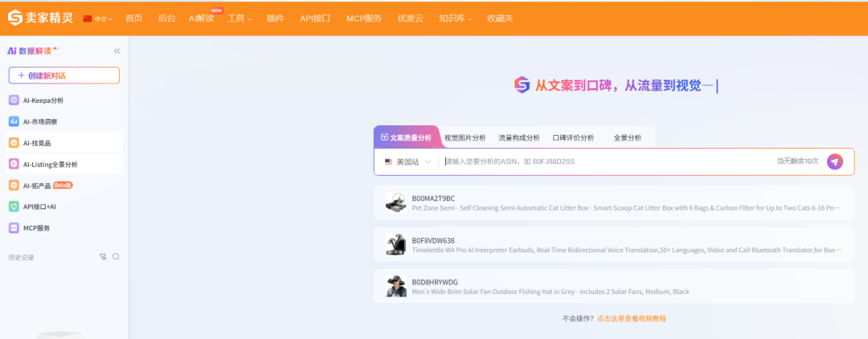The height and width of the screenshot is (339, 868).
Task: Click the Timekettle earbuds thumbnail
Action: tap(395, 244)
